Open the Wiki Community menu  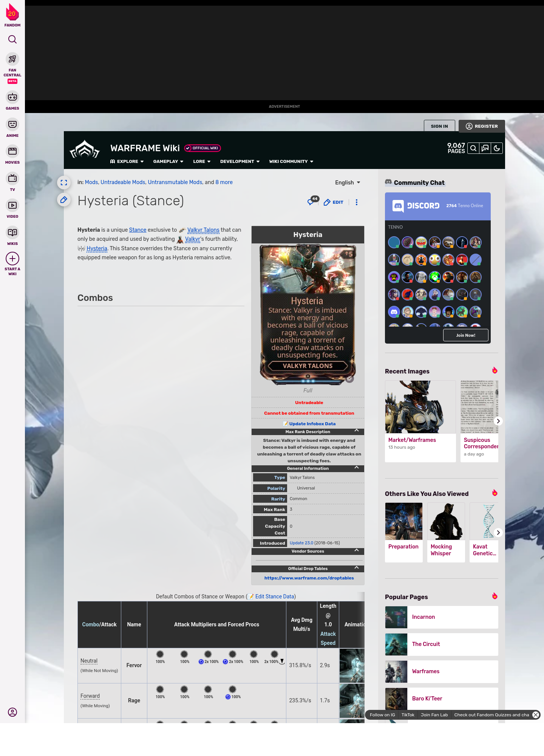(291, 161)
